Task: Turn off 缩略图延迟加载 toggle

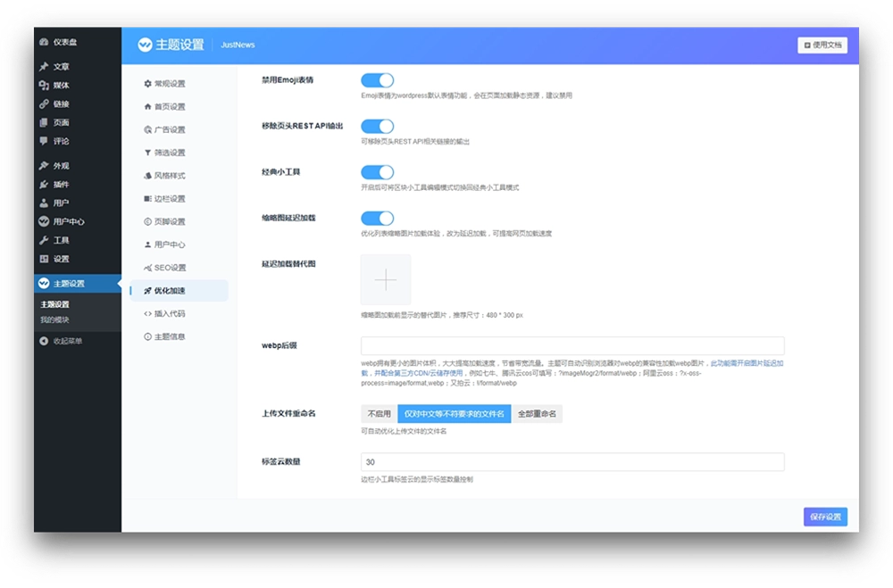Action: (377, 219)
